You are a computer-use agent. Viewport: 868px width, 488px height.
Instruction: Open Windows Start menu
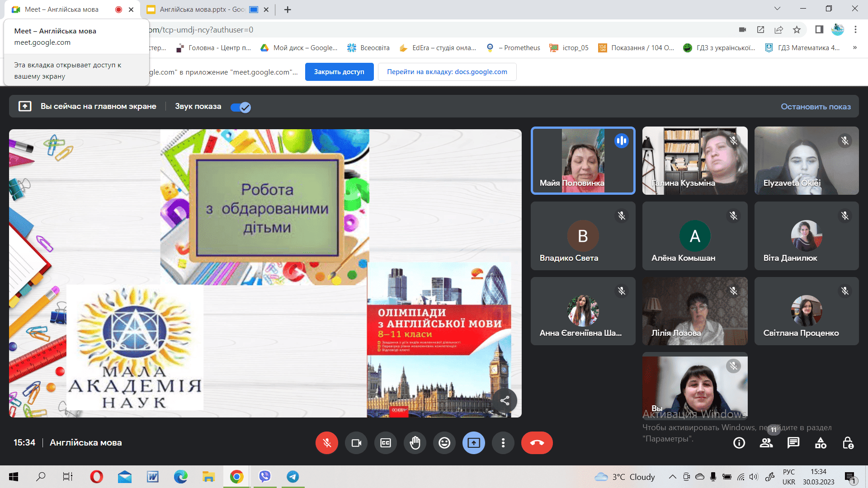point(14,477)
